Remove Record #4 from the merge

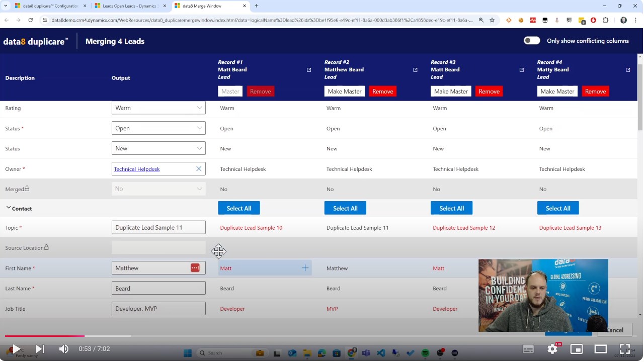[595, 91]
